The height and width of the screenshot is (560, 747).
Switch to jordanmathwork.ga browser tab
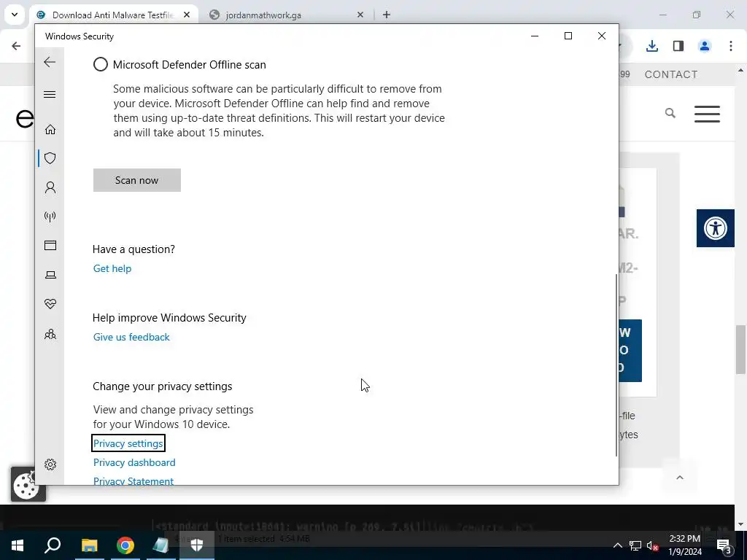pyautogui.click(x=263, y=15)
